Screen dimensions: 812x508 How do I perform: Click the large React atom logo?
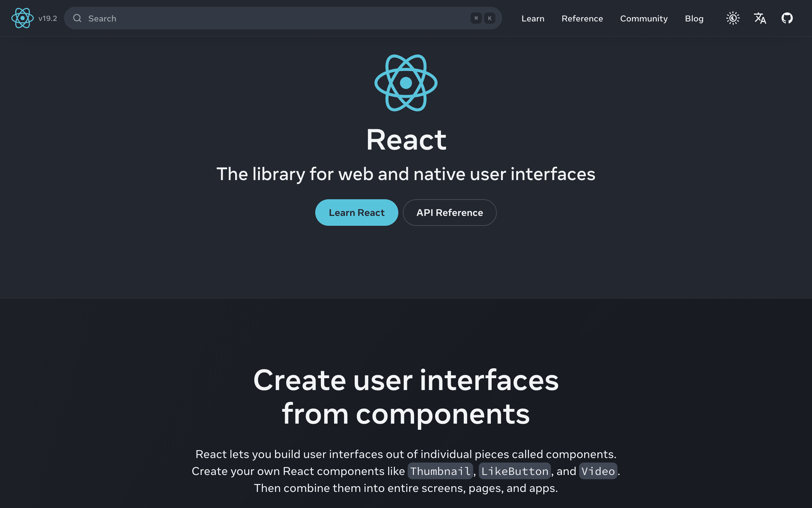[x=406, y=83]
